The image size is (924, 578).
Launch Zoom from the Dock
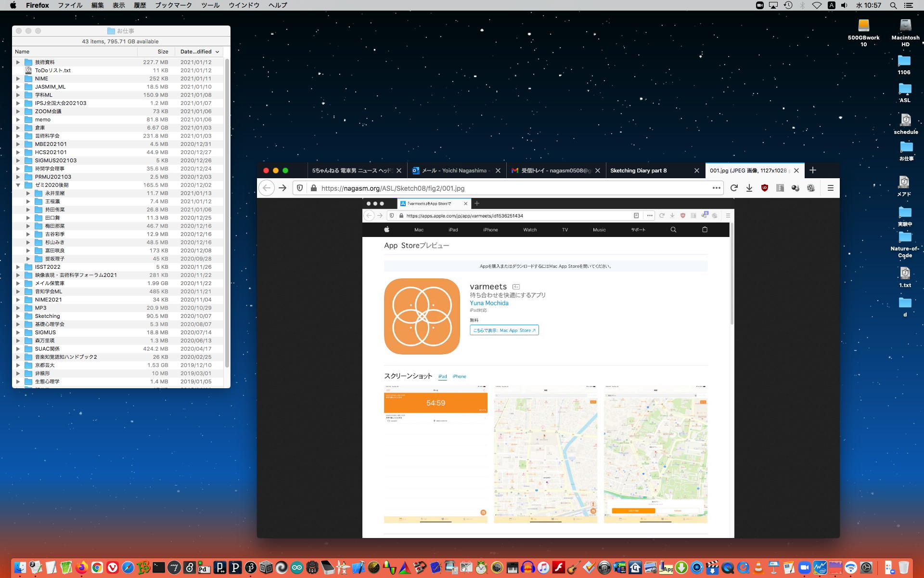tap(804, 568)
